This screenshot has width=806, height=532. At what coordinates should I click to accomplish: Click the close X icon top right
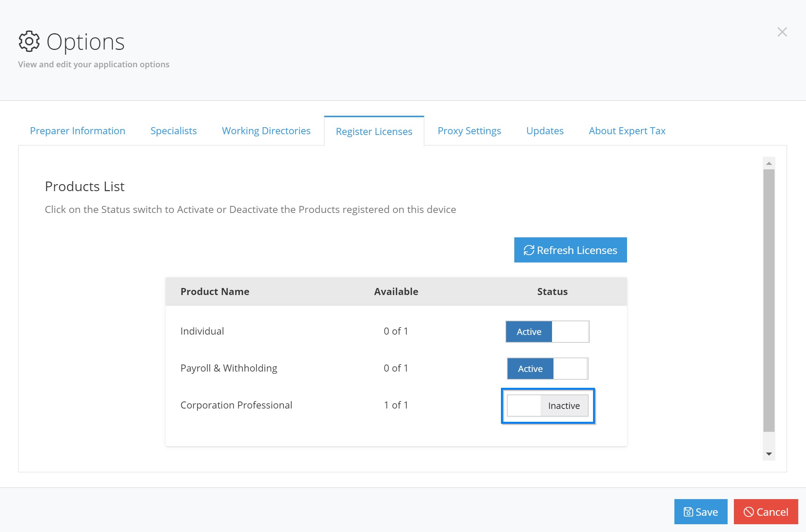pos(782,31)
